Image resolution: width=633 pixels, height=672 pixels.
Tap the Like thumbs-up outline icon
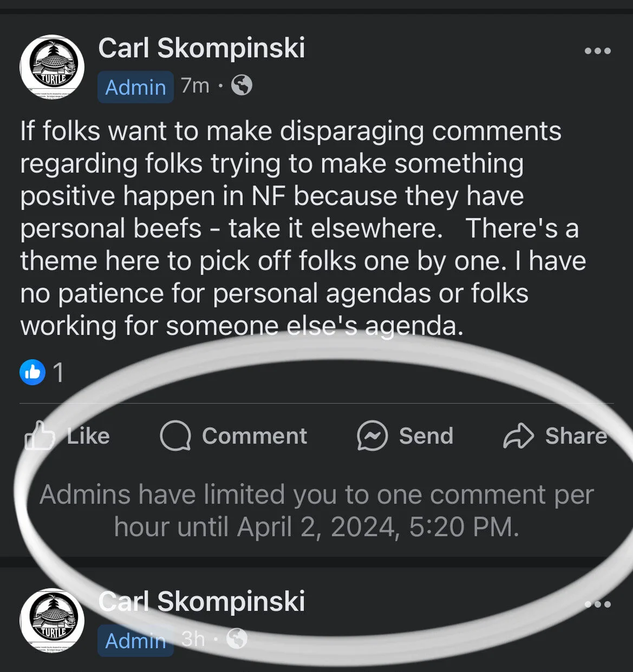pos(40,436)
